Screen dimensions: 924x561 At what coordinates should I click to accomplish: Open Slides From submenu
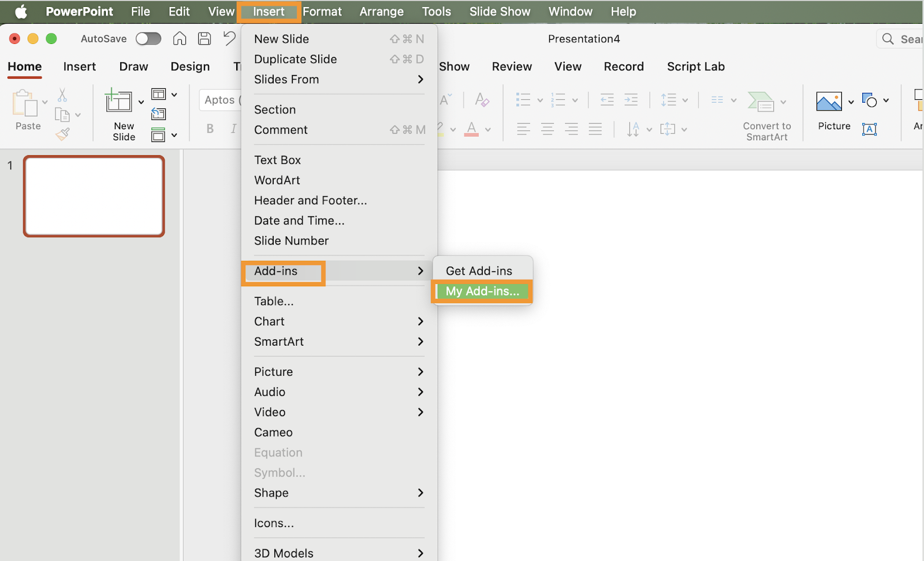[339, 80]
